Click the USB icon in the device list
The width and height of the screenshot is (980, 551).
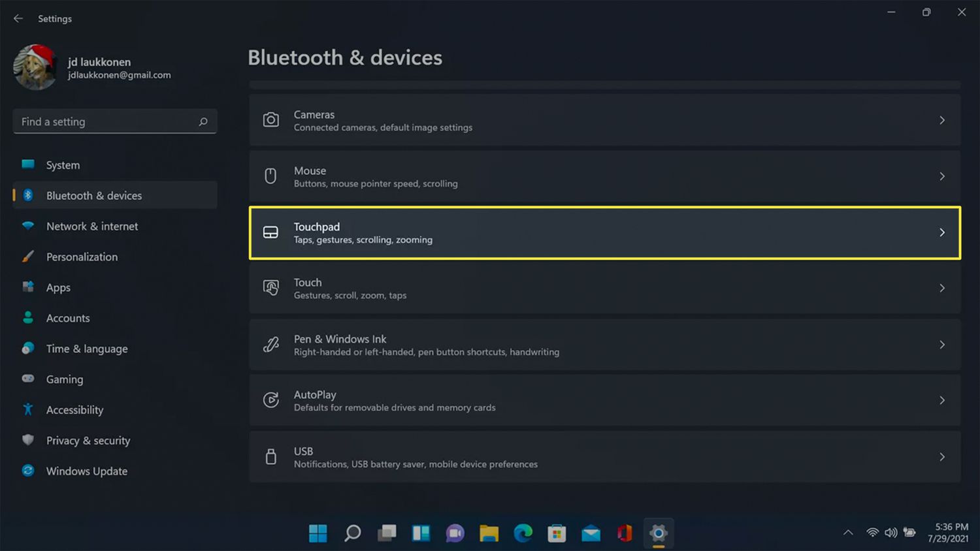270,456
